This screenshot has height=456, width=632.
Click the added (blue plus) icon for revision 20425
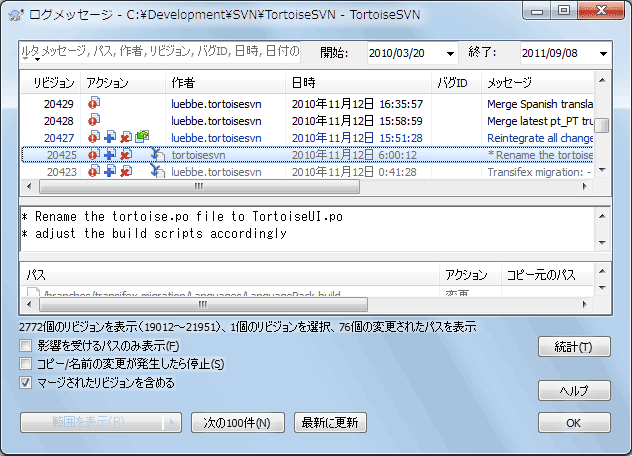click(x=110, y=154)
